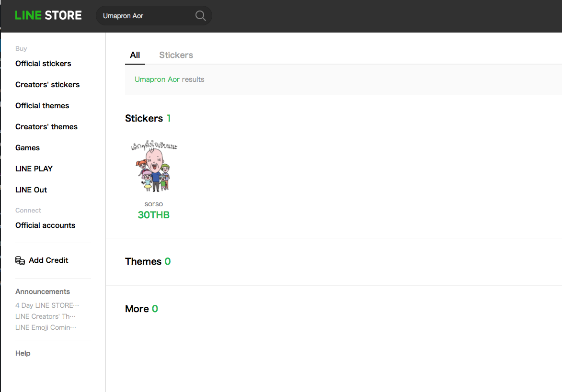This screenshot has width=562, height=392.
Task: Open LINE PLAY in sidebar
Action: (34, 168)
